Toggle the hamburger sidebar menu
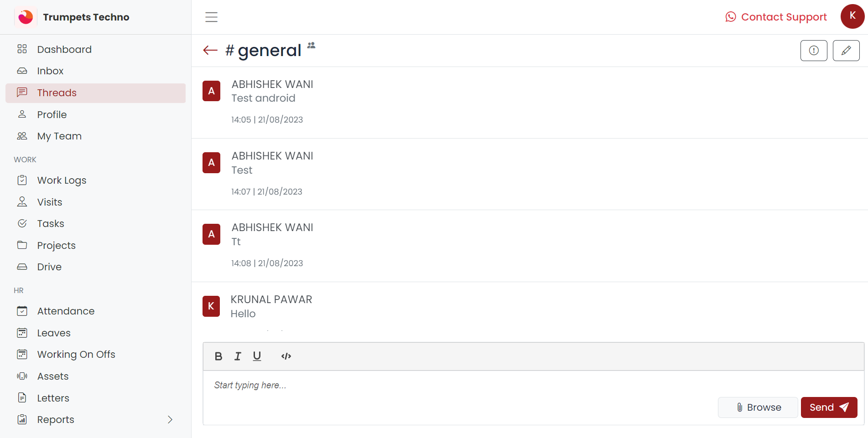The width and height of the screenshot is (868, 438). (211, 17)
